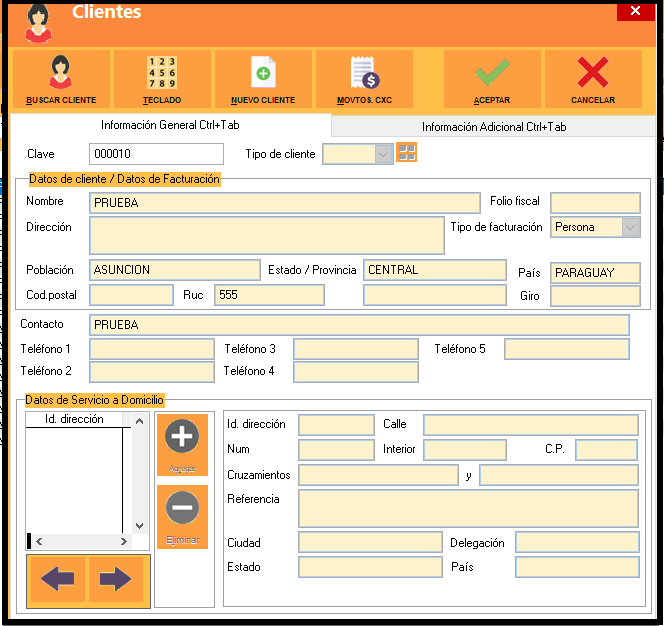Image resolution: width=664 pixels, height=626 pixels.
Task: Click the Referencia text area
Action: (468, 508)
